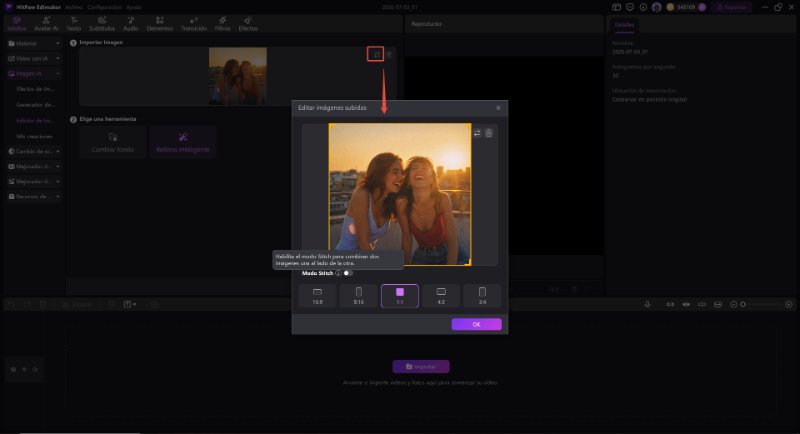This screenshot has width=800, height=434.
Task: Expand the Vídeo con IA section
Action: pos(34,59)
